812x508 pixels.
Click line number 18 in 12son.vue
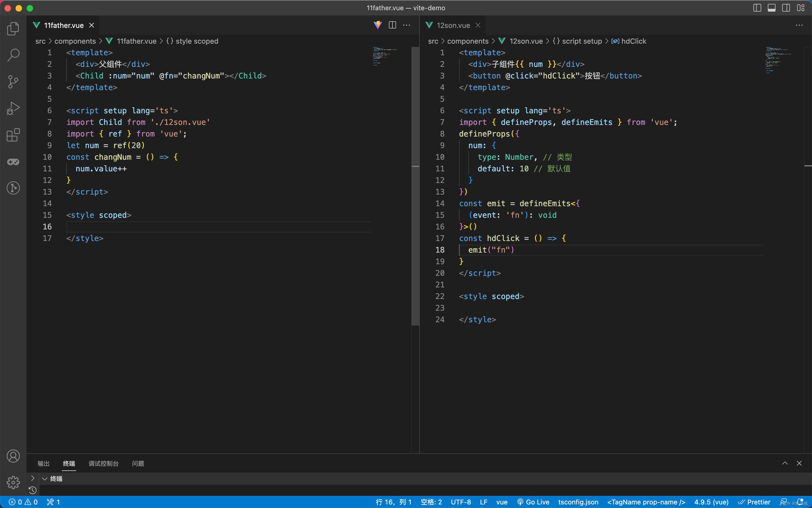click(440, 250)
